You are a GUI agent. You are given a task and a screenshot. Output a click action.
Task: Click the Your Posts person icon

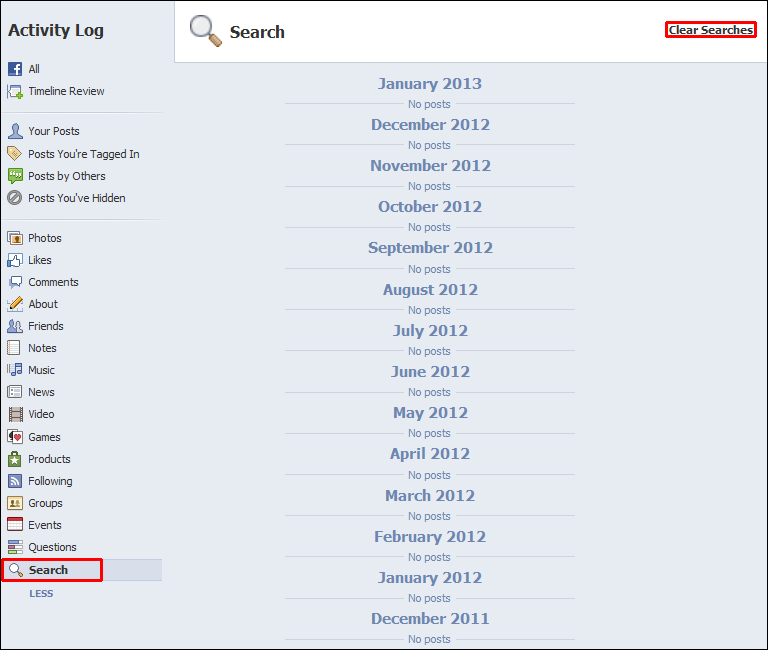pos(15,131)
